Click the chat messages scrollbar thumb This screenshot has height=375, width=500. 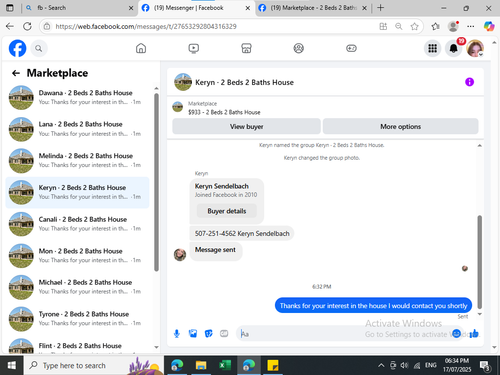[x=480, y=262]
